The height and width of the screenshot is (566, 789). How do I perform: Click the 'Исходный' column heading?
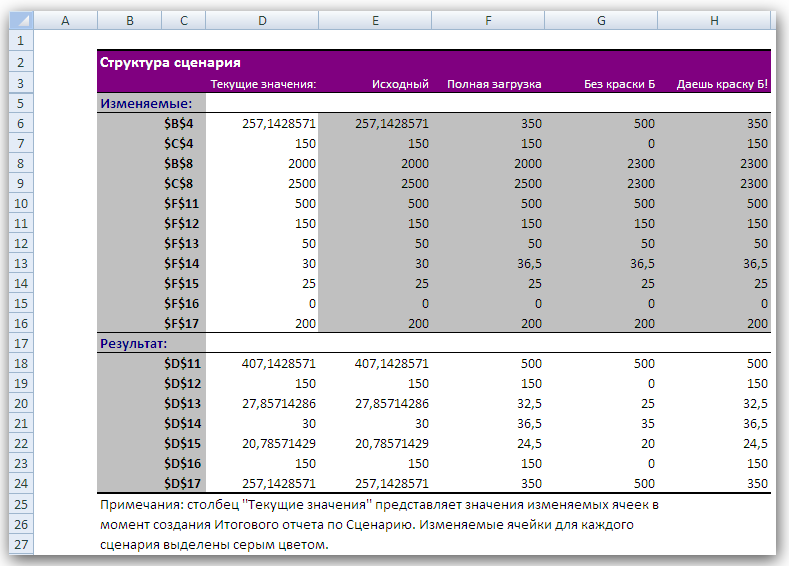click(400, 84)
